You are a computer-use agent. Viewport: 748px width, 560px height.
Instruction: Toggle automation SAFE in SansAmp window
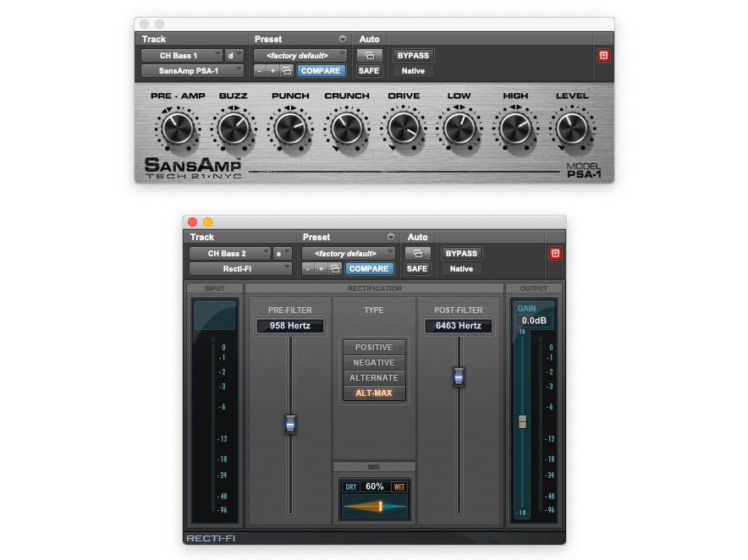[369, 70]
